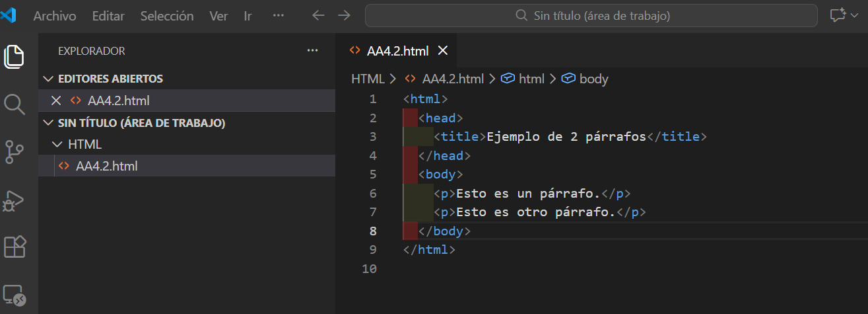Click the go forward arrow
Screen dimensions: 868x314
tap(344, 15)
